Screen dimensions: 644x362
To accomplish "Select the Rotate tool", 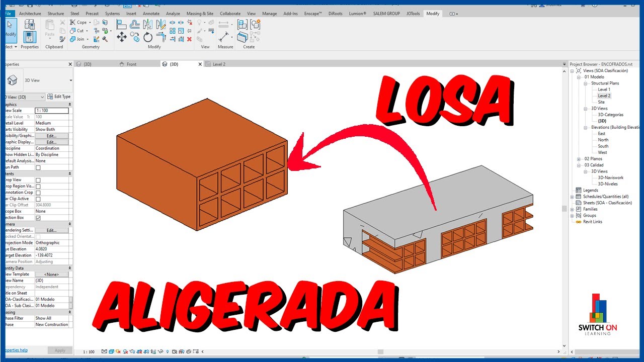I will (x=148, y=37).
